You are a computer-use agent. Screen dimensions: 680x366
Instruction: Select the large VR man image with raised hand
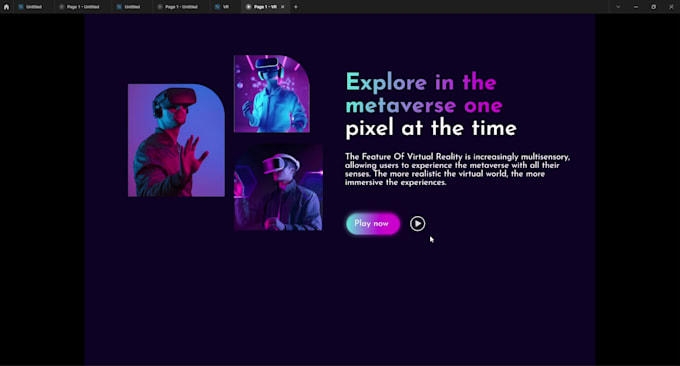point(176,141)
